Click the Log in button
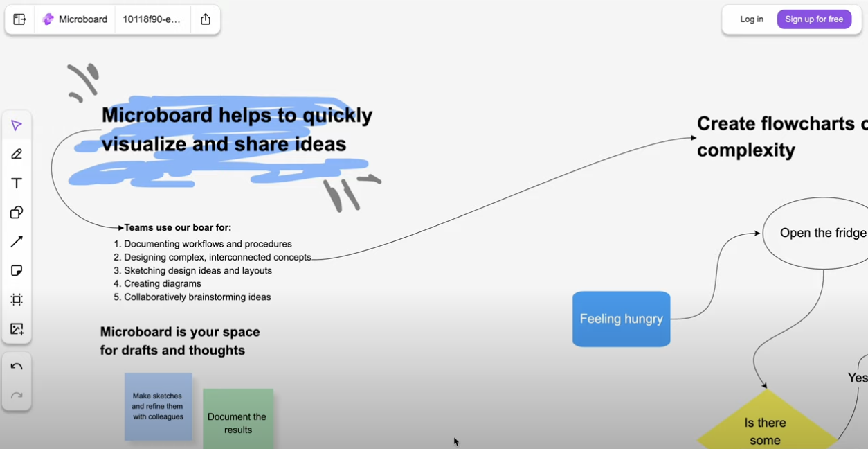The height and width of the screenshot is (449, 868). (x=751, y=19)
